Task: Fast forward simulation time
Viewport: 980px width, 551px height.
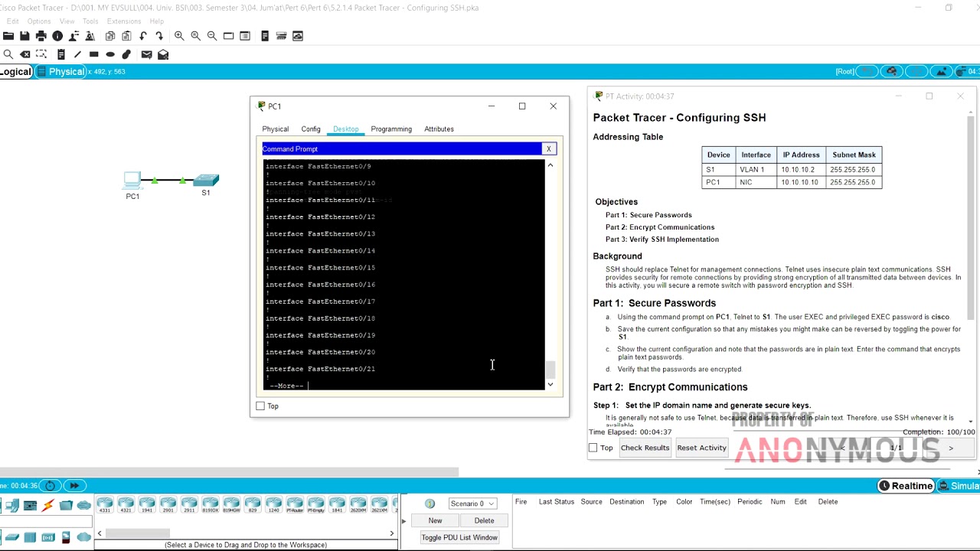Action: [x=74, y=485]
